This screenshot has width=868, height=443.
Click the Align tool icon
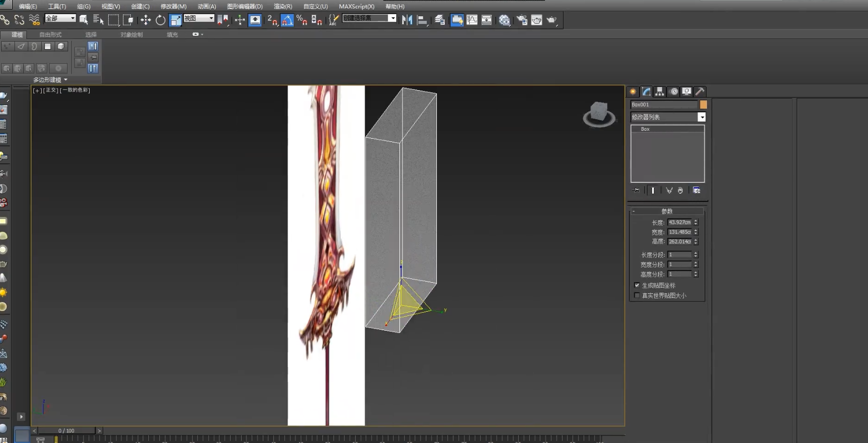(x=422, y=20)
